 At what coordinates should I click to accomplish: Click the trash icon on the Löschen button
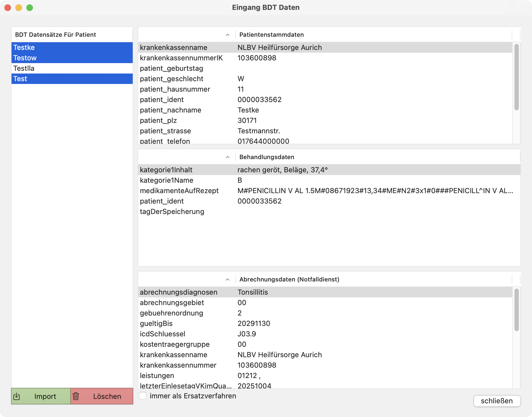pyautogui.click(x=76, y=396)
